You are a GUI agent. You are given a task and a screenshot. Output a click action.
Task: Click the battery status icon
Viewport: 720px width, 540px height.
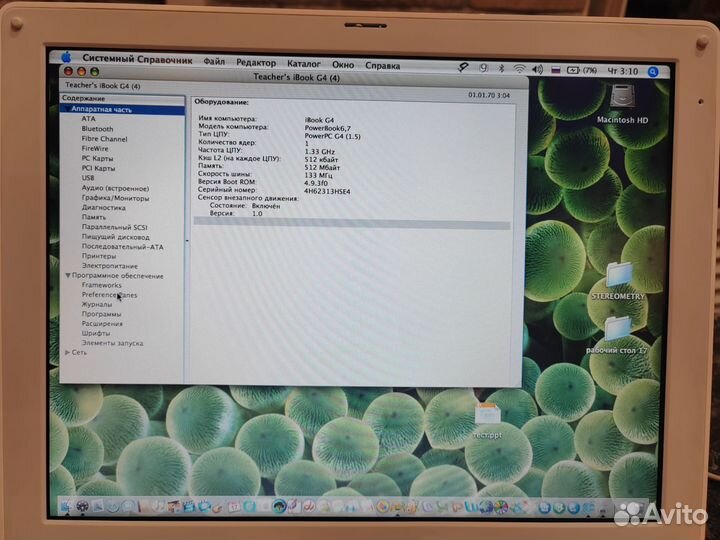coord(574,70)
